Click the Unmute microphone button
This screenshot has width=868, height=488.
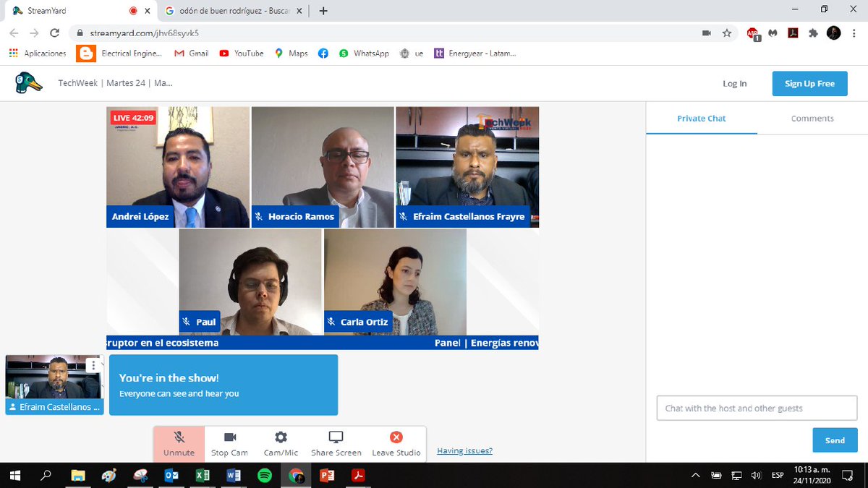179,444
